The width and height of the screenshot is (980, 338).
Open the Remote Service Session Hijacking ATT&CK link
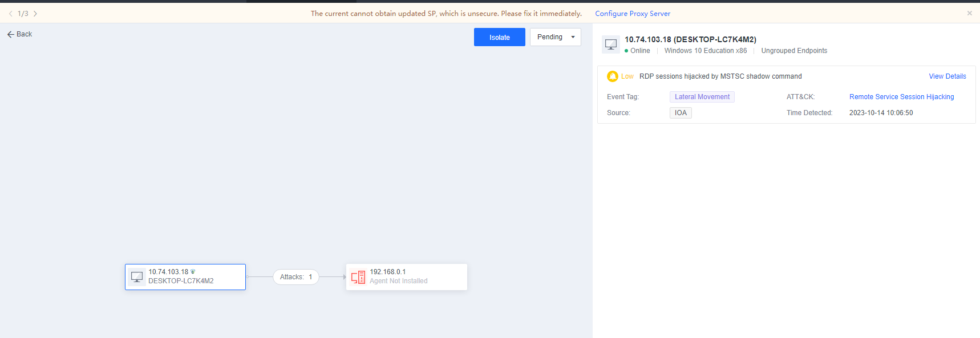click(x=901, y=97)
